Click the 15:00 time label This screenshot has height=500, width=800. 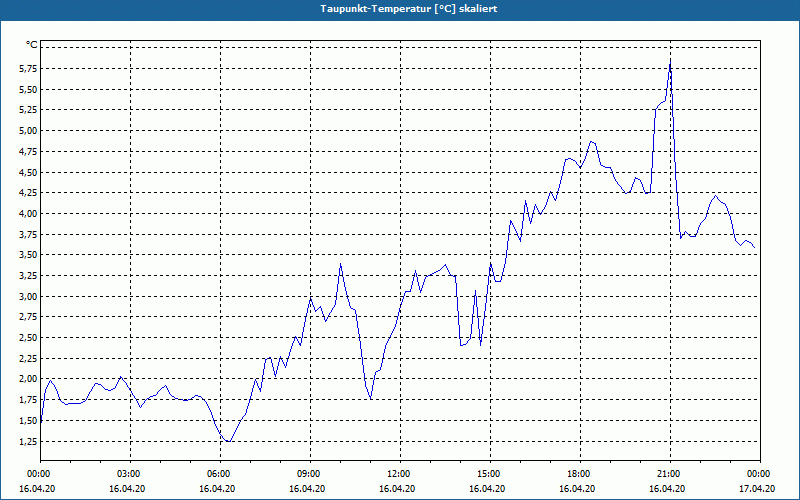(x=490, y=474)
